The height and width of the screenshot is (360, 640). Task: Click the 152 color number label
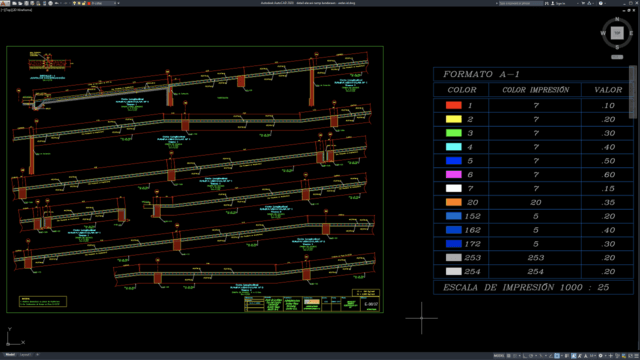(x=472, y=216)
